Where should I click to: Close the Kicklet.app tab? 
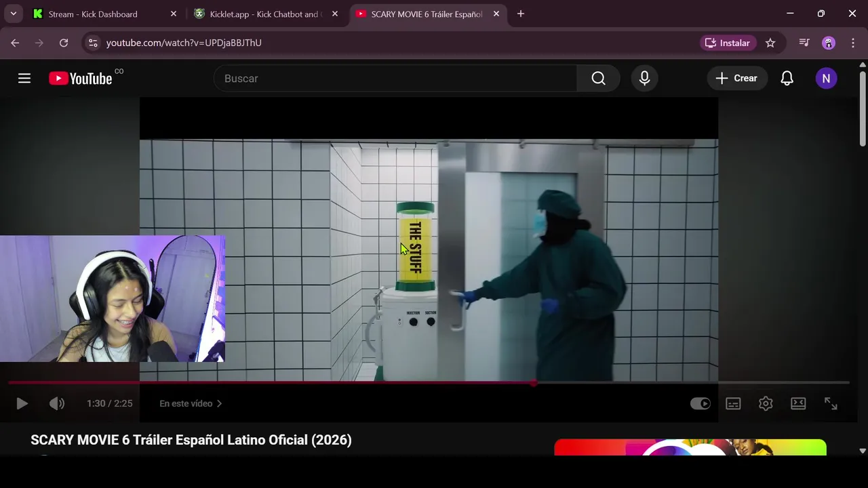point(335,14)
